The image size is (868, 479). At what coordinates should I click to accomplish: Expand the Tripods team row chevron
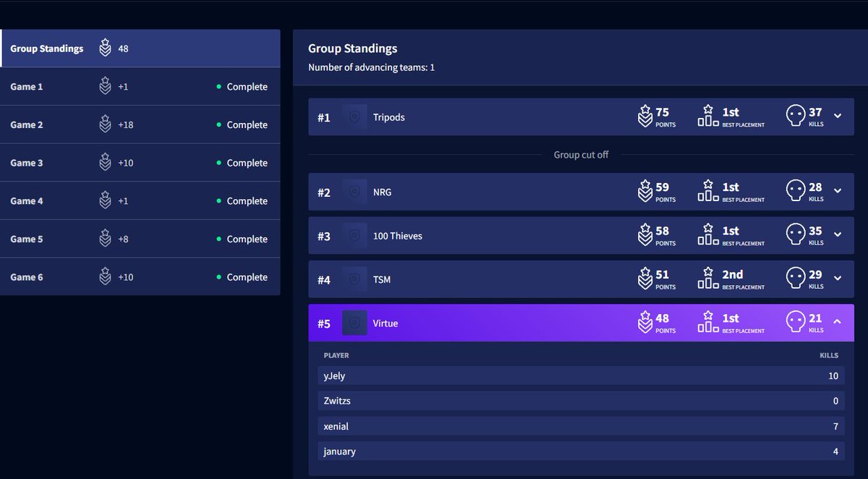(838, 116)
